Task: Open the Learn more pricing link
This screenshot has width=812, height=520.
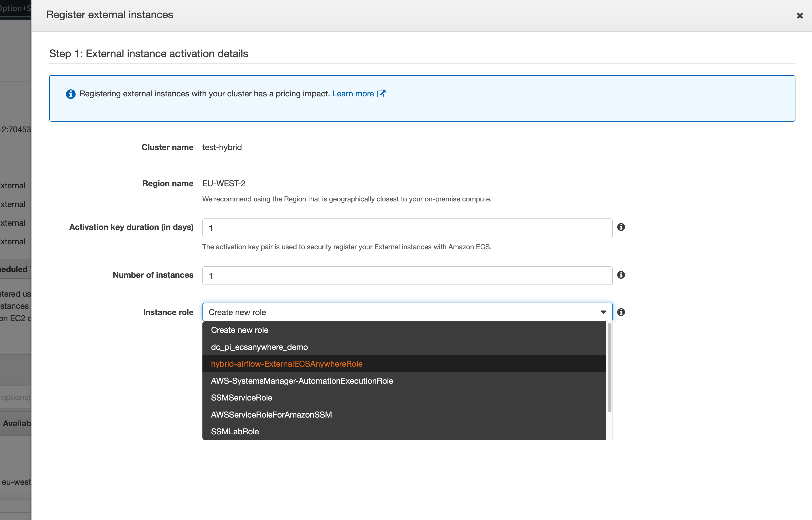Action: (x=353, y=94)
